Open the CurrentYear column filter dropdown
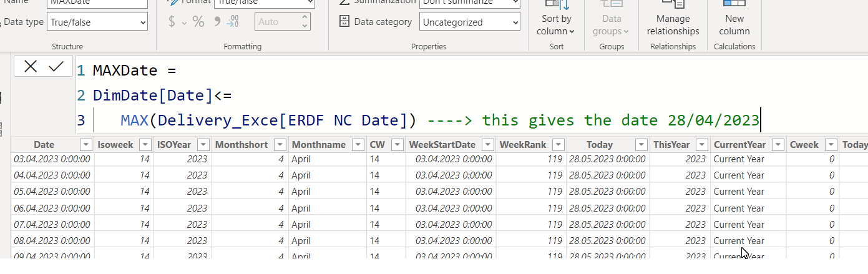The width and height of the screenshot is (868, 274). coord(778,145)
